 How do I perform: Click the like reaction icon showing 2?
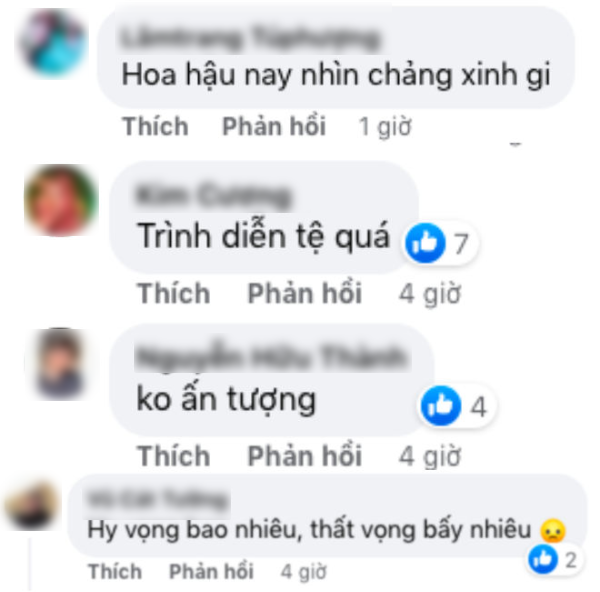point(543,559)
